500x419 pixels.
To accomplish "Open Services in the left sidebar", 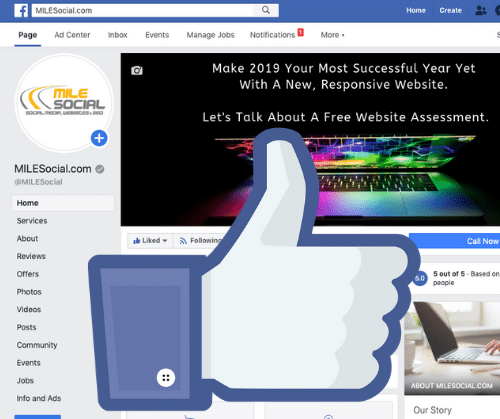I will (32, 221).
